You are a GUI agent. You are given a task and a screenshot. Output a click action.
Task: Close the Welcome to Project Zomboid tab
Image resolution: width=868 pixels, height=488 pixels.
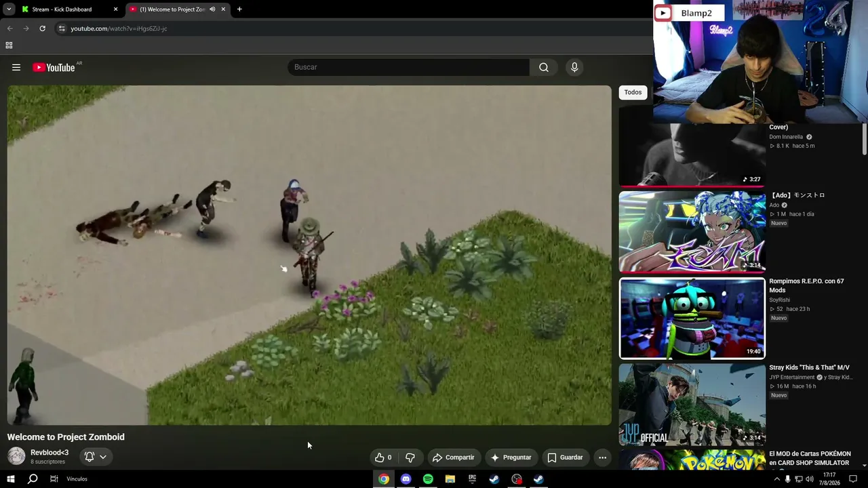click(x=223, y=9)
